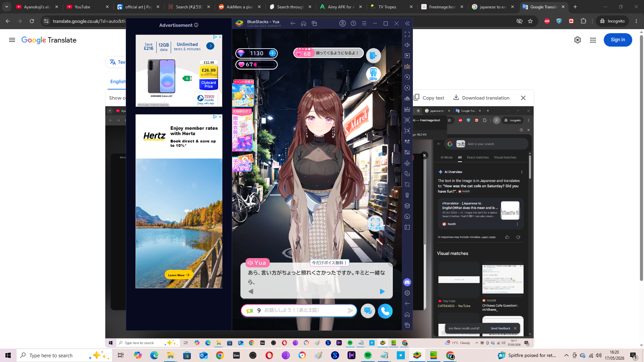Image resolution: width=644 pixels, height=362 pixels.
Task: Open the Chrome three-dot menu
Action: tap(636, 21)
